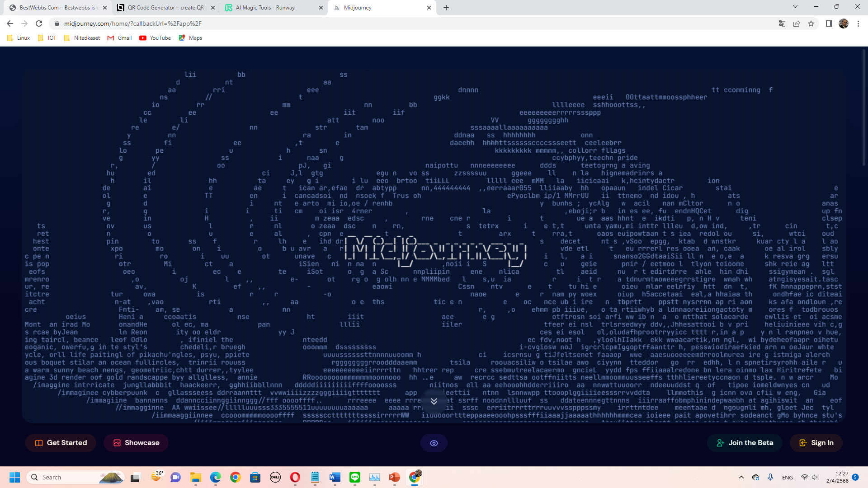This screenshot has width=868, height=488.
Task: Open Task View in taskbar
Action: pos(136,477)
